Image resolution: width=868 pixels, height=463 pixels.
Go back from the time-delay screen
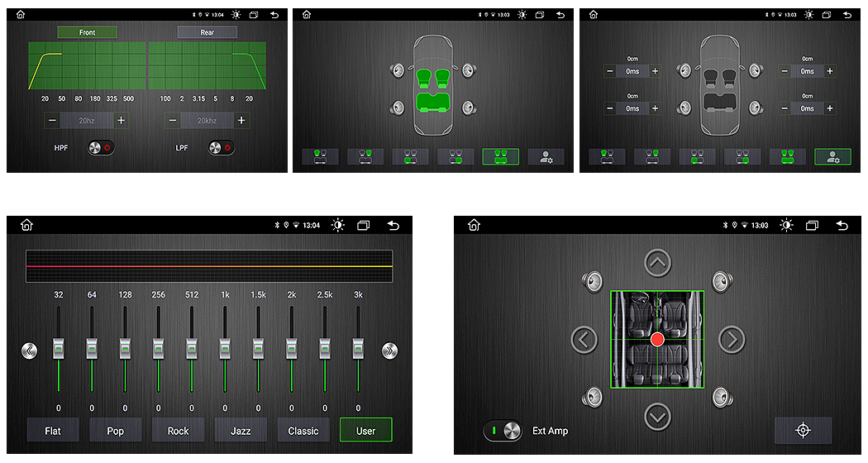847,15
